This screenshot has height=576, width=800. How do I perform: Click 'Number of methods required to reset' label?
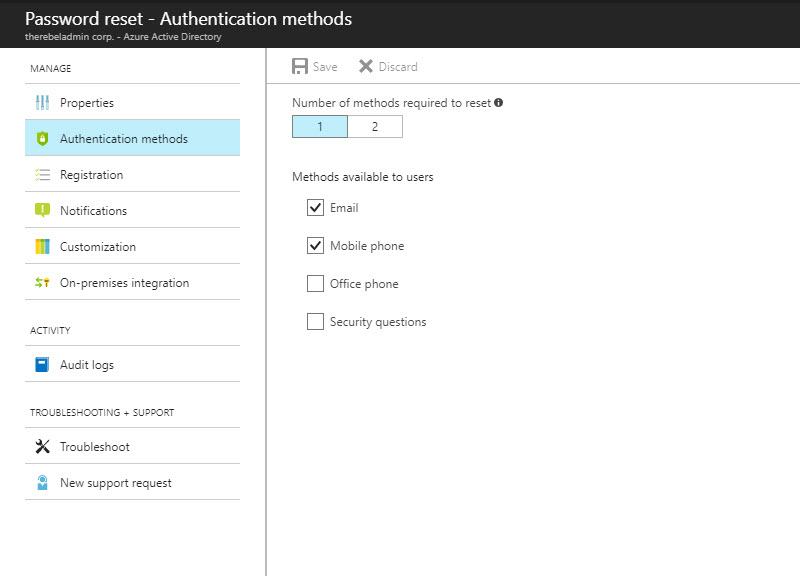(x=391, y=103)
